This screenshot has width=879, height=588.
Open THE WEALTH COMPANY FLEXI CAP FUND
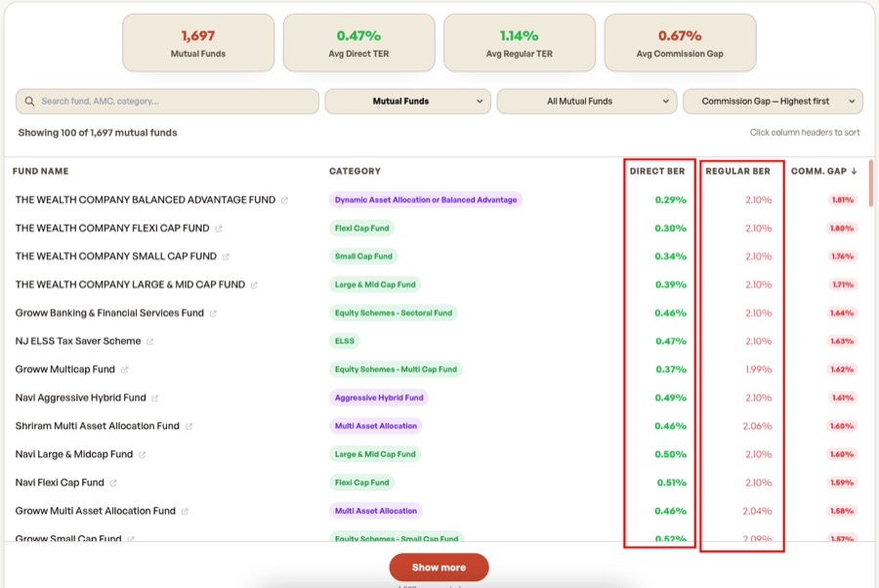click(112, 229)
